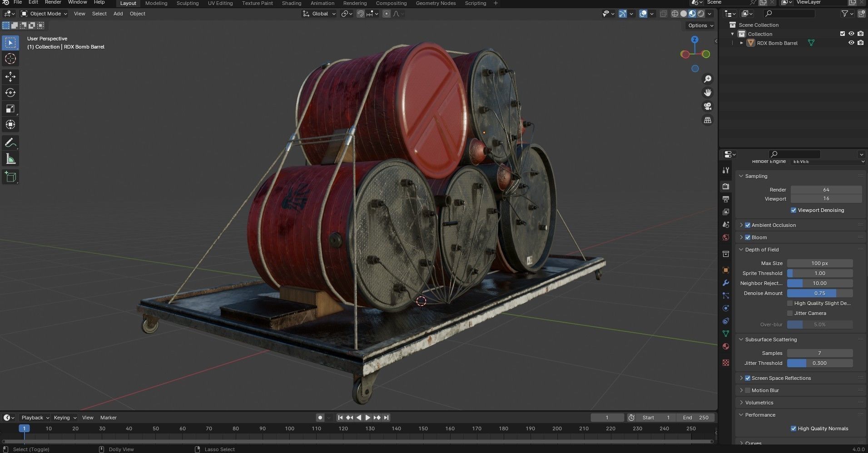Open the Object properties tab

[x=726, y=270]
